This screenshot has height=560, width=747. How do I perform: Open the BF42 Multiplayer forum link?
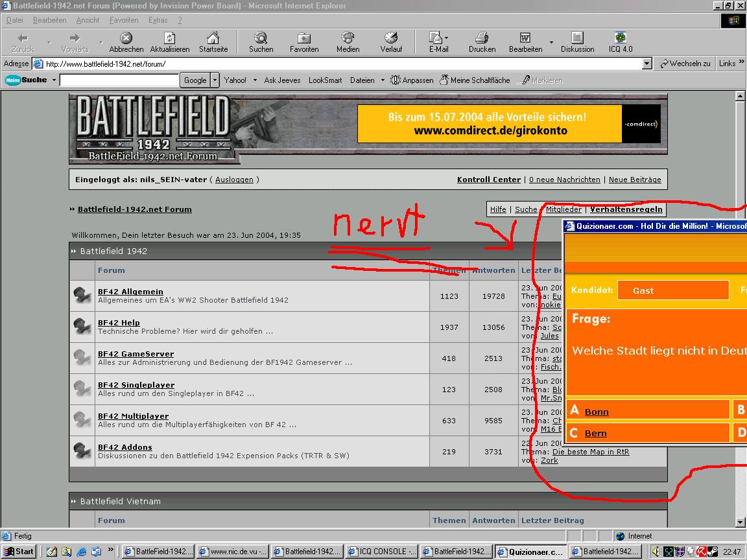click(133, 415)
